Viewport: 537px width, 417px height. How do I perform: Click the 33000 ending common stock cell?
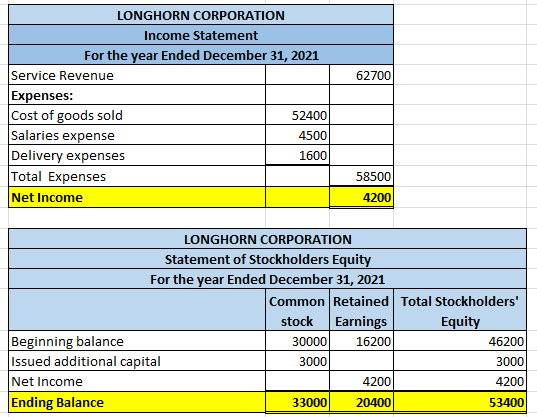[297, 402]
